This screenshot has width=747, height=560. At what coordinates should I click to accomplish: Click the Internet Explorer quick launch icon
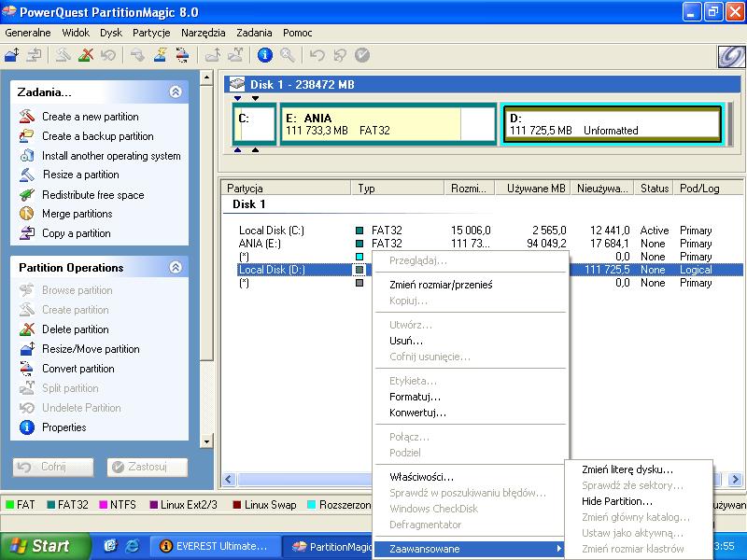132,546
